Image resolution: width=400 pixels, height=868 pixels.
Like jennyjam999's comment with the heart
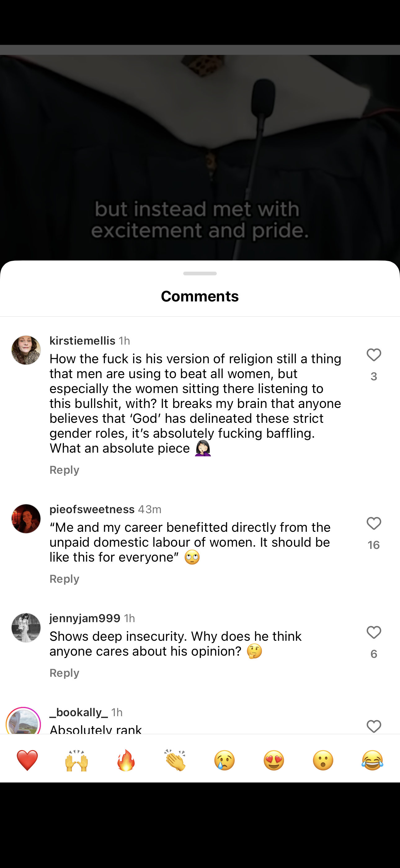coord(374,632)
